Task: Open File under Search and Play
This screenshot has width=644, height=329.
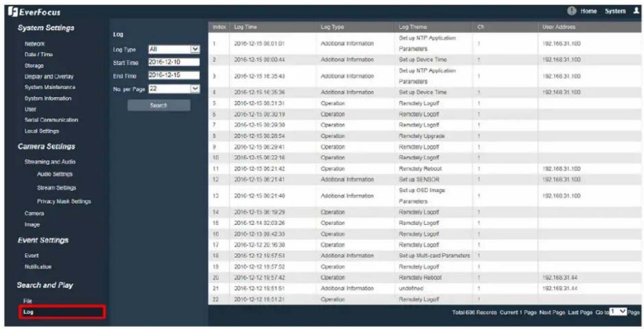Action: [28, 301]
